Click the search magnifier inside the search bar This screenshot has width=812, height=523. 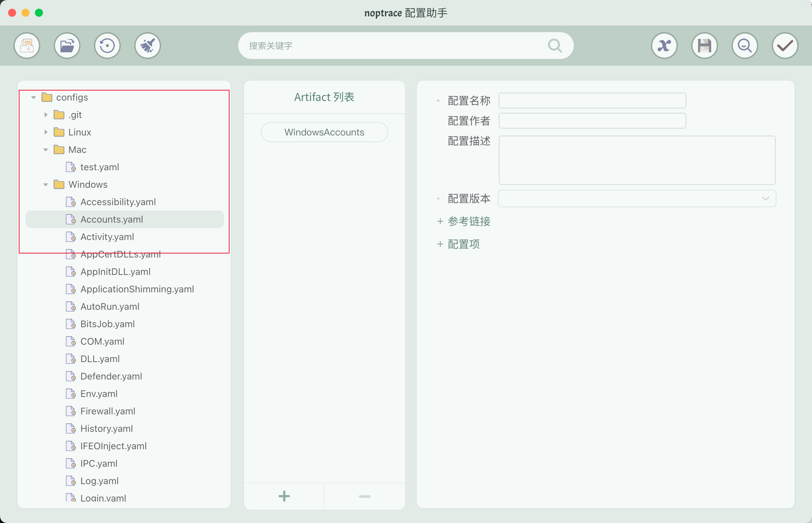tap(554, 45)
